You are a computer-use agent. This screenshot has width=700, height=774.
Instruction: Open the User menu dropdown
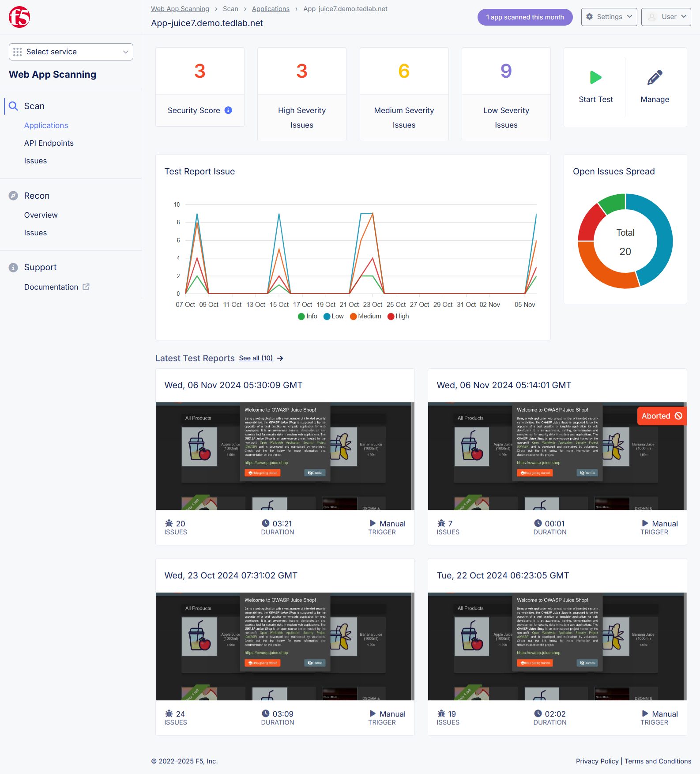[x=666, y=17]
